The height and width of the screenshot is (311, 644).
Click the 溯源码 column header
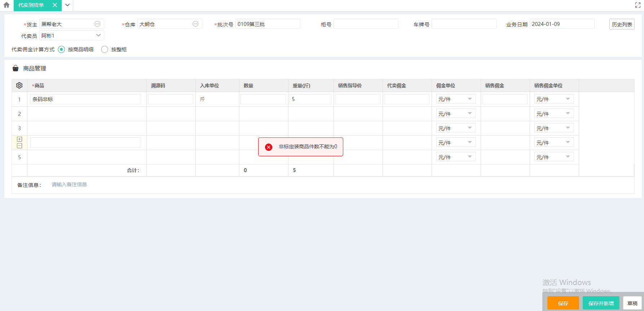(x=171, y=86)
